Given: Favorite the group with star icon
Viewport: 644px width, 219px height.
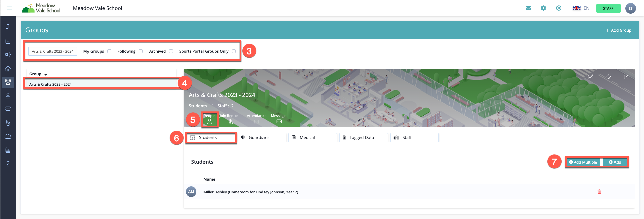Looking at the screenshot, I should click(608, 77).
